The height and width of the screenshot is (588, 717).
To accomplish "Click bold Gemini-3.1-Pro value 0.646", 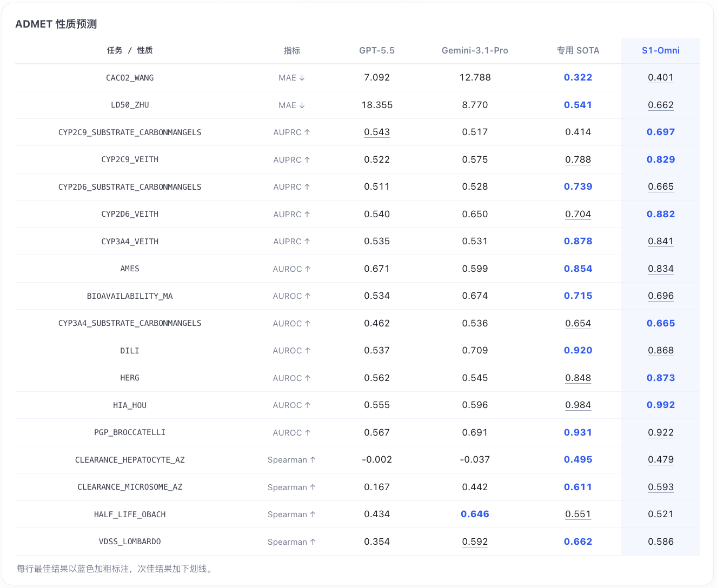I will click(x=475, y=514).
